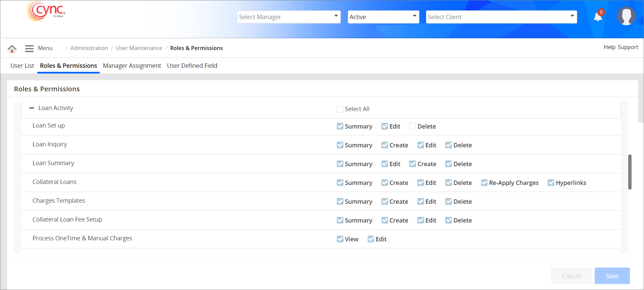Open the hamburger Menu icon
644x290 pixels.
[29, 48]
